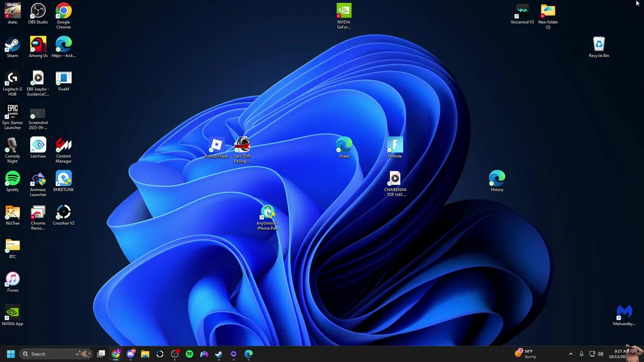Select the AnyUnlock iPhone shortcut

coord(267,218)
